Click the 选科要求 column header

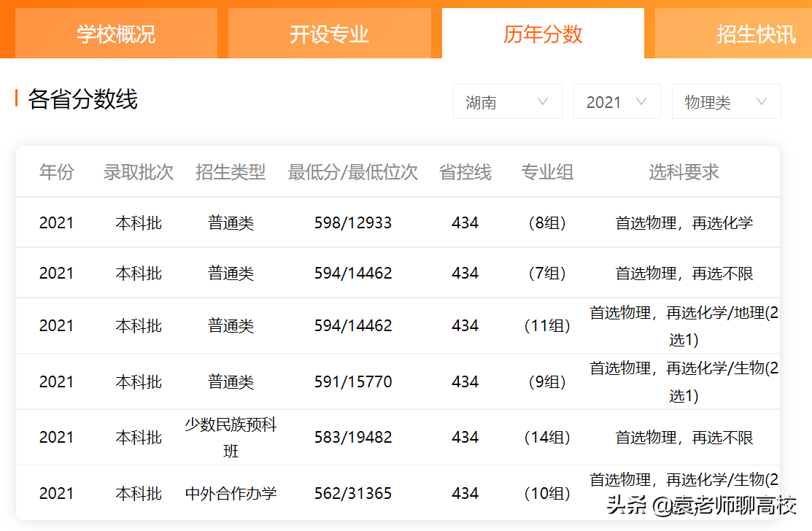click(x=683, y=171)
